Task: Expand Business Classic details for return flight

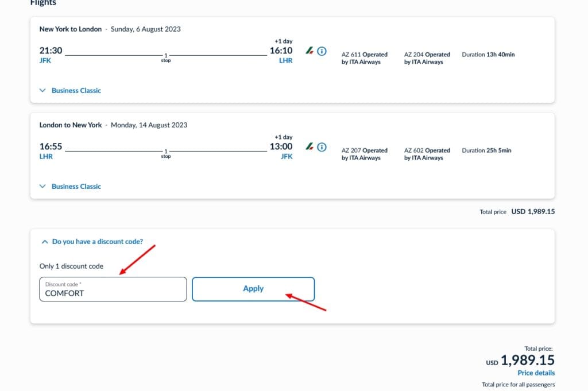Action: click(70, 187)
